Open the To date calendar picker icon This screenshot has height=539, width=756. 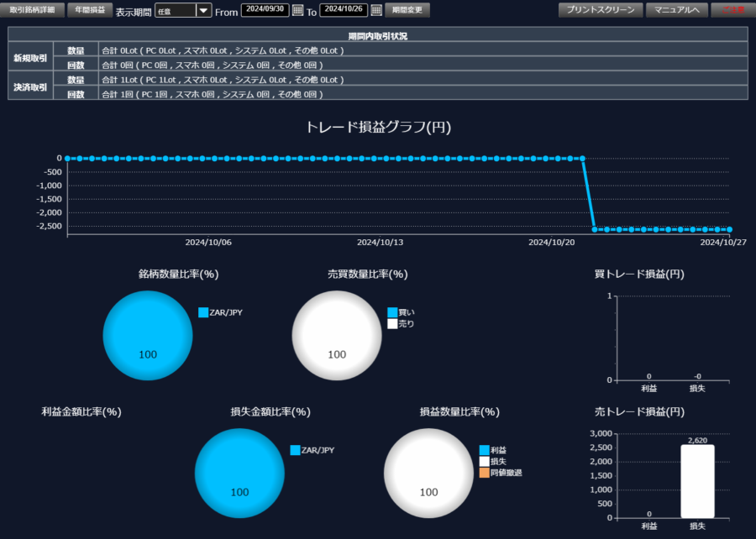click(x=376, y=10)
